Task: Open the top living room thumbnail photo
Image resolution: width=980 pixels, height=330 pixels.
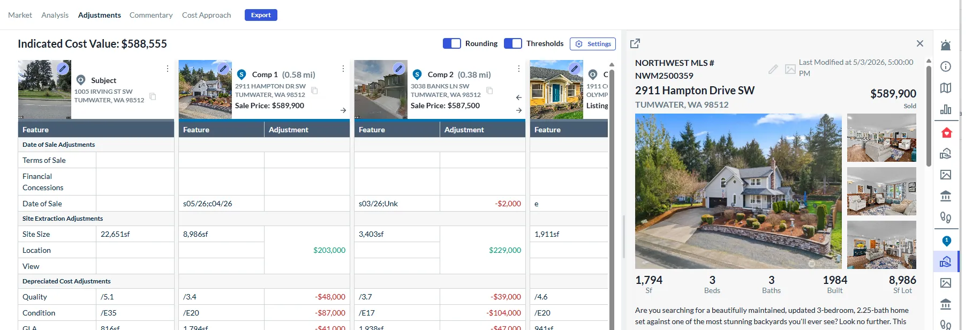Action: (881, 138)
